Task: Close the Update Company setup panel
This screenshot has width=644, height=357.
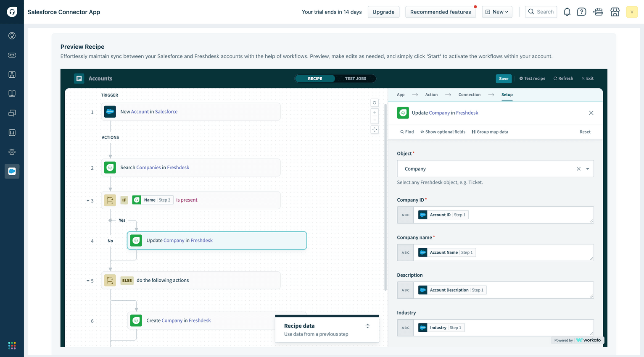Action: tap(591, 113)
